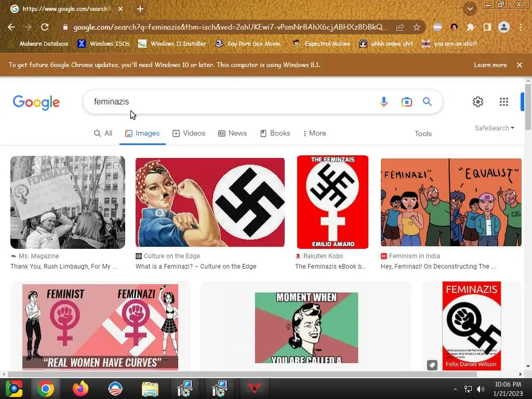Open the Tools filter button
532x399 pixels.
423,134
